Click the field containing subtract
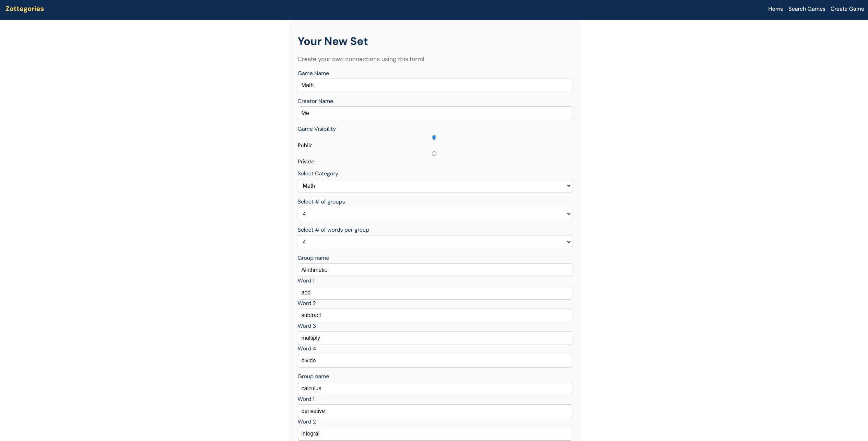This screenshot has width=868, height=441. coord(435,315)
